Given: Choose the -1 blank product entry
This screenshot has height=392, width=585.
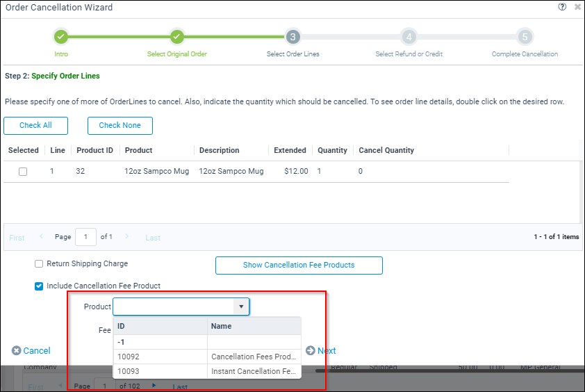Looking at the screenshot, I should [x=207, y=342].
